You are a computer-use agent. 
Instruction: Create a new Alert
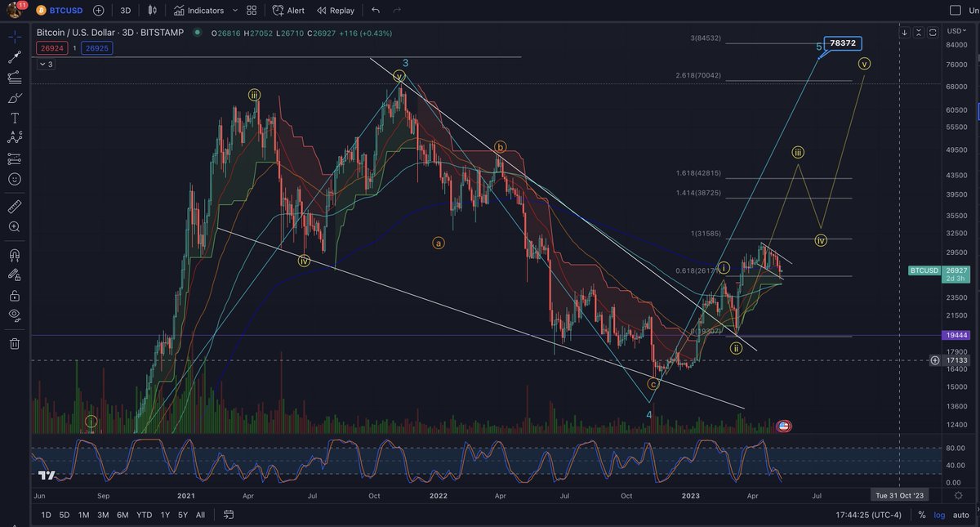[288, 11]
